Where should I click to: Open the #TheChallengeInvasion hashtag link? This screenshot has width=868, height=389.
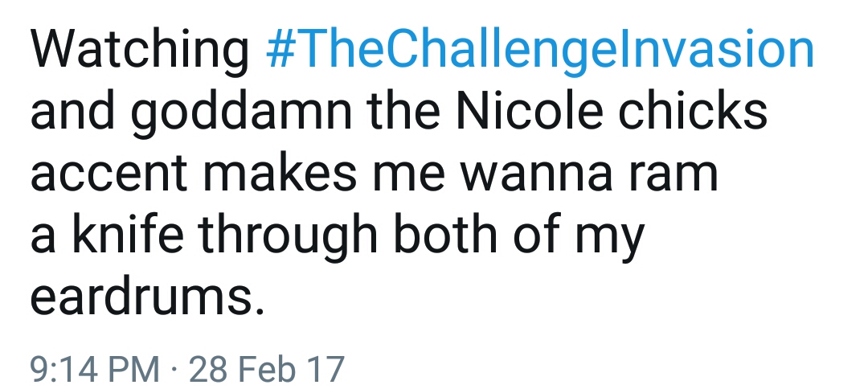(x=540, y=50)
